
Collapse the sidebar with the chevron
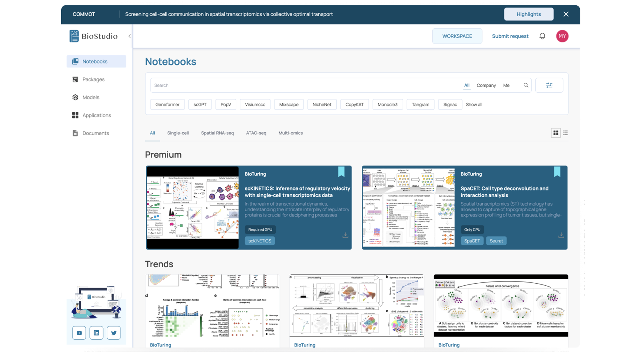coord(129,36)
